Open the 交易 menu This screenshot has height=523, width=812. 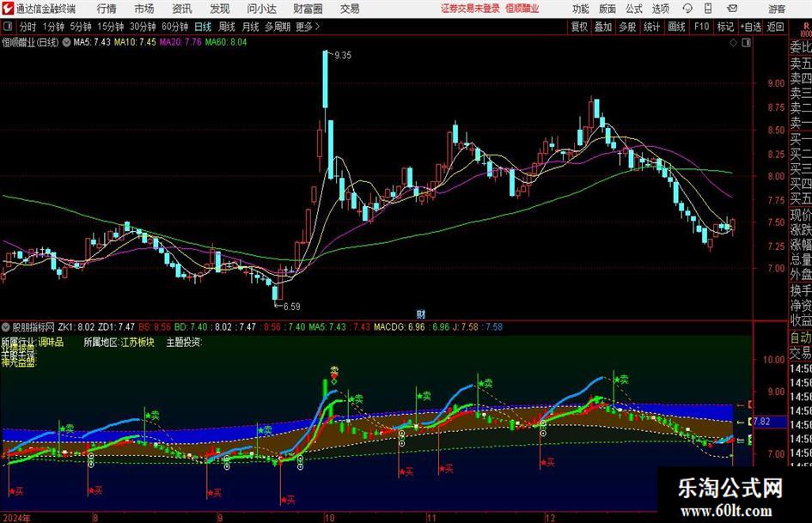(x=350, y=9)
